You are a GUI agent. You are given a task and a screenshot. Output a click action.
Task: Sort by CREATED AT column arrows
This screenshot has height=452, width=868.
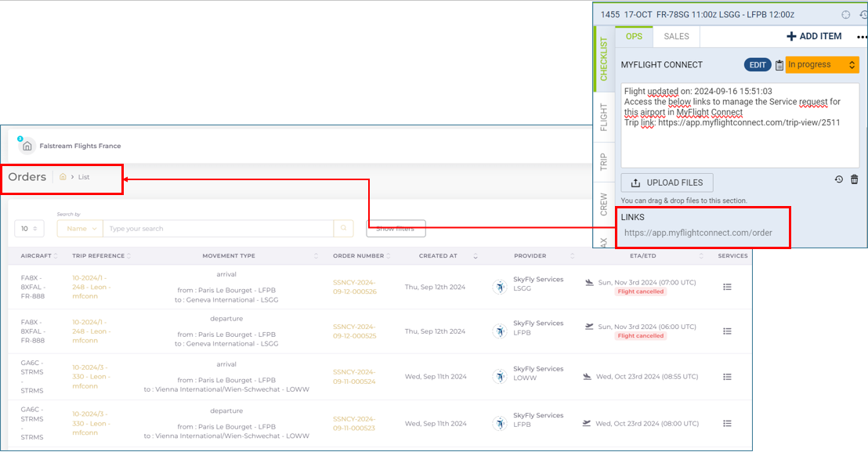coord(475,255)
